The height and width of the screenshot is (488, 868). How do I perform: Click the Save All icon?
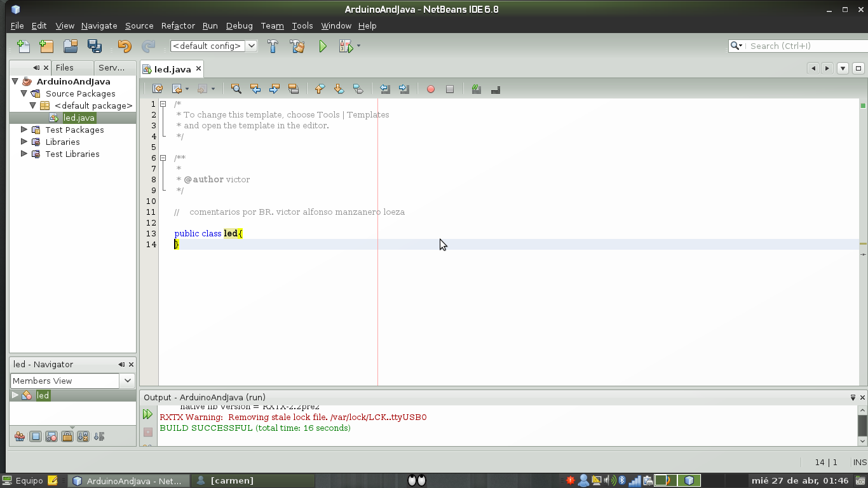tap(94, 46)
